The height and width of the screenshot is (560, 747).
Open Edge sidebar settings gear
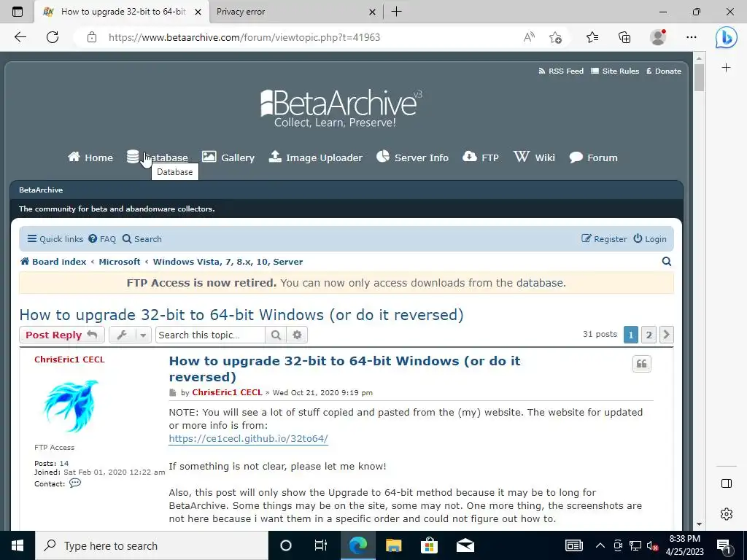pyautogui.click(x=726, y=514)
